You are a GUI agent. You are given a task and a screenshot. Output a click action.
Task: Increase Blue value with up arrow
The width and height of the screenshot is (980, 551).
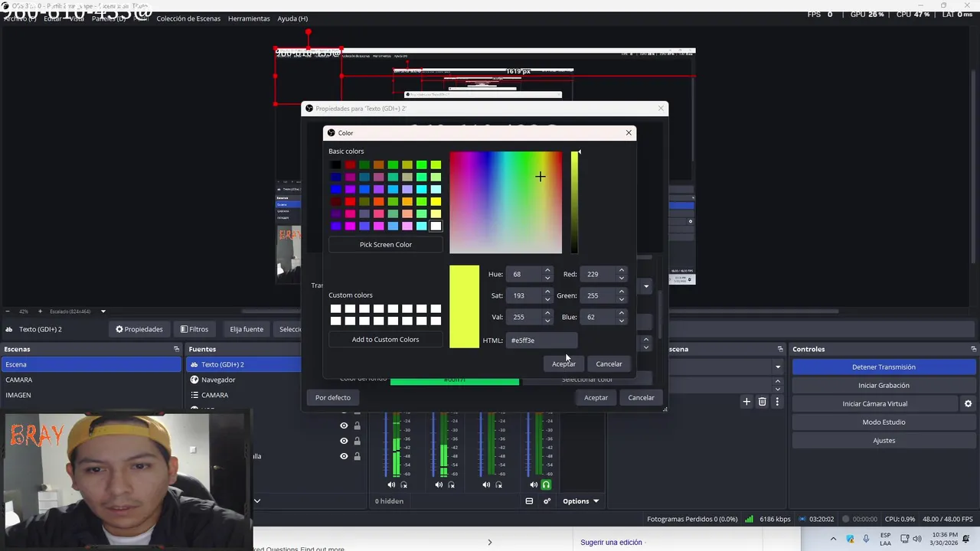coord(622,313)
